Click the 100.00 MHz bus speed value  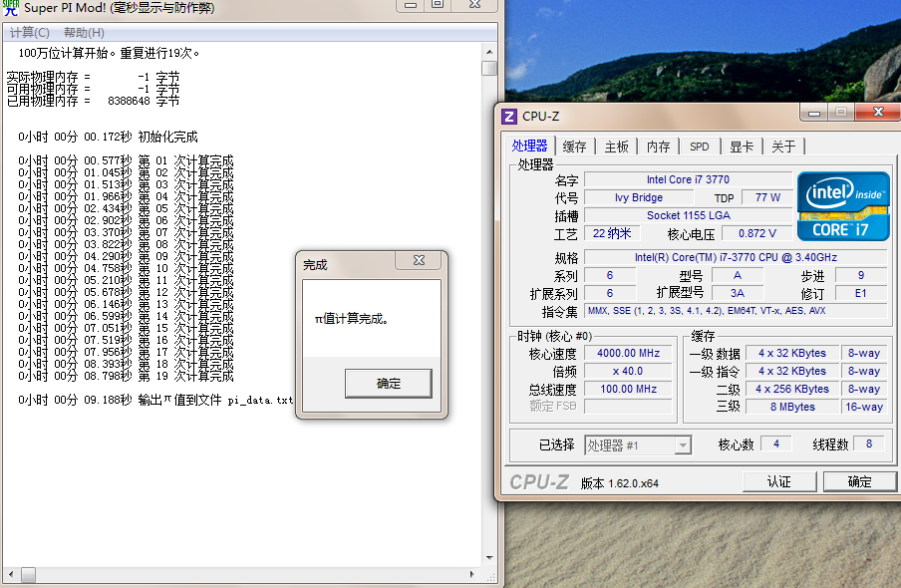click(x=628, y=389)
